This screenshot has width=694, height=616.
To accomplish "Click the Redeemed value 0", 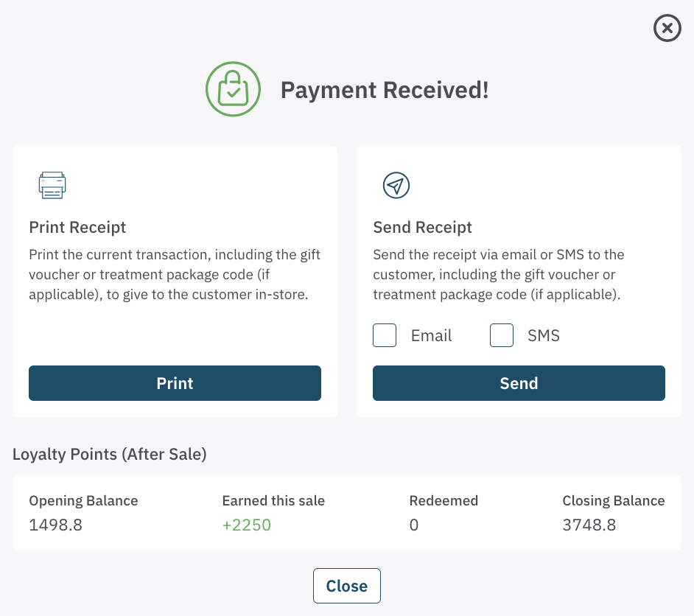I will 413,525.
